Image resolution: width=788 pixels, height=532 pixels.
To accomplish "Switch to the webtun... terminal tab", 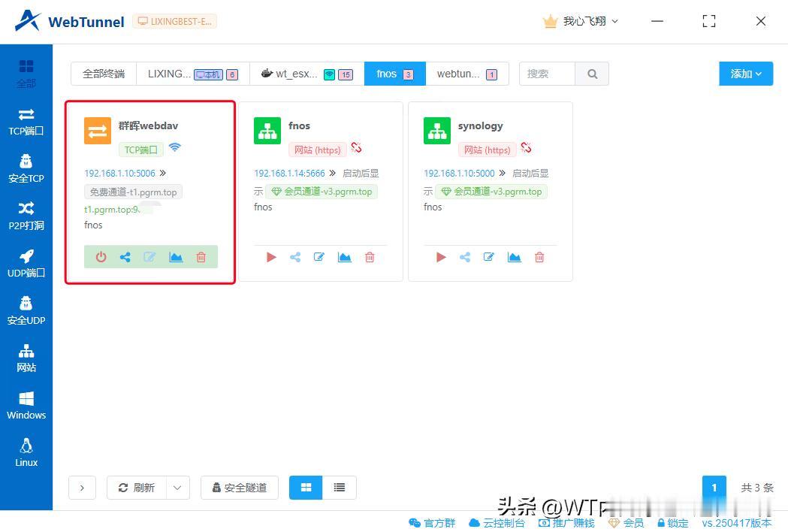I will pyautogui.click(x=467, y=74).
